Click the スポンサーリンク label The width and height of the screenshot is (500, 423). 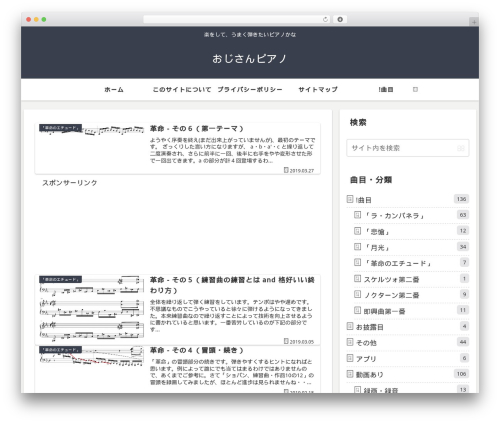coord(70,183)
